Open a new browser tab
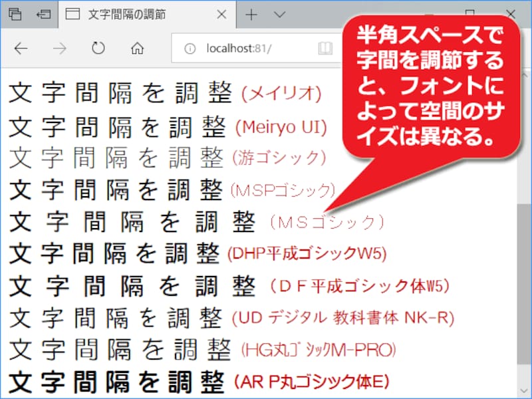Image resolution: width=532 pixels, height=399 pixels. pyautogui.click(x=251, y=14)
